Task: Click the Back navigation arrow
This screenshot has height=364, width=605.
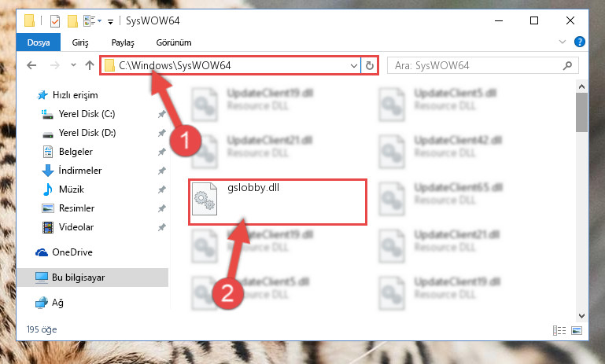Action: (x=31, y=65)
